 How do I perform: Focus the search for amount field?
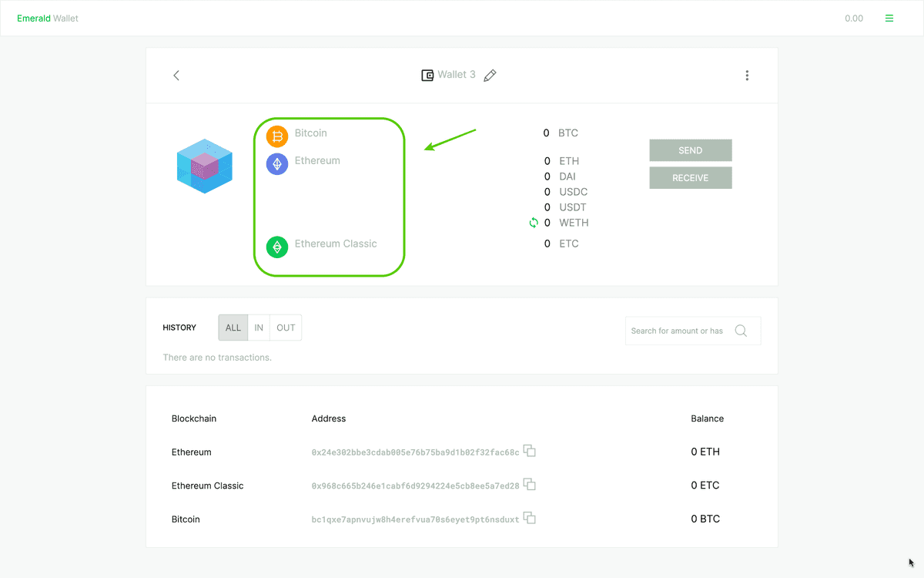[678, 331]
